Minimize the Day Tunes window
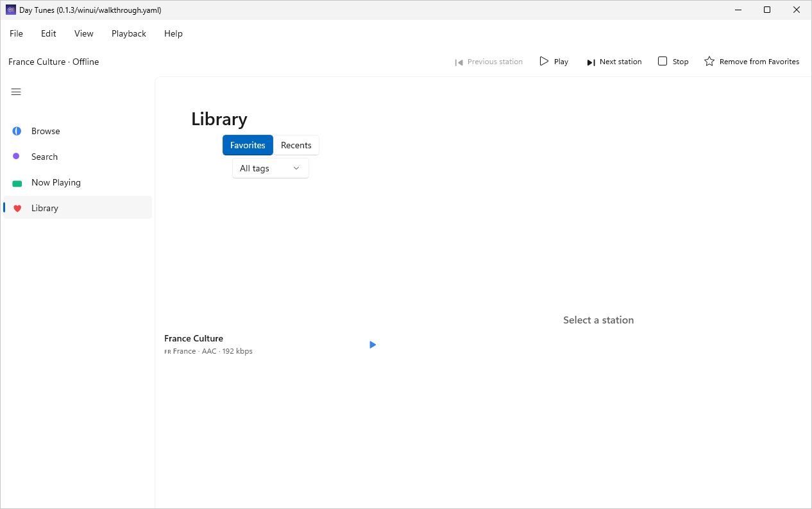812x509 pixels. 737,10
